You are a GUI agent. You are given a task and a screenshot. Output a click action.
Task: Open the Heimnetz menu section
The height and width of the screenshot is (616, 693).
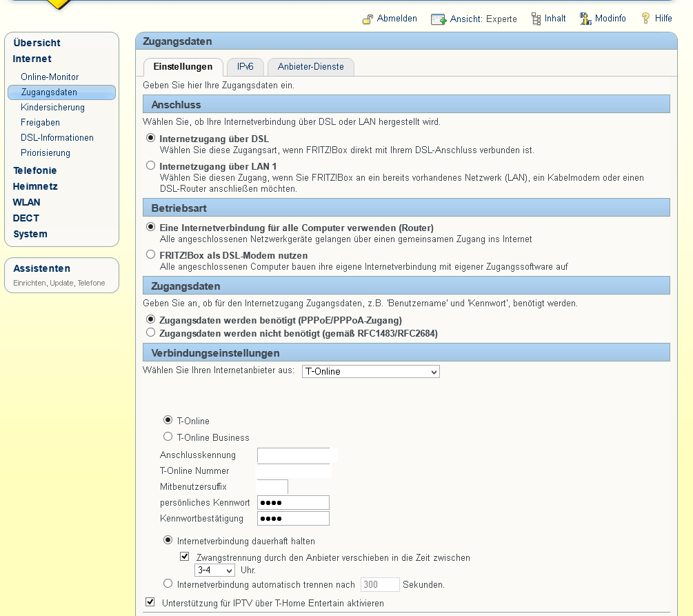pos(35,187)
